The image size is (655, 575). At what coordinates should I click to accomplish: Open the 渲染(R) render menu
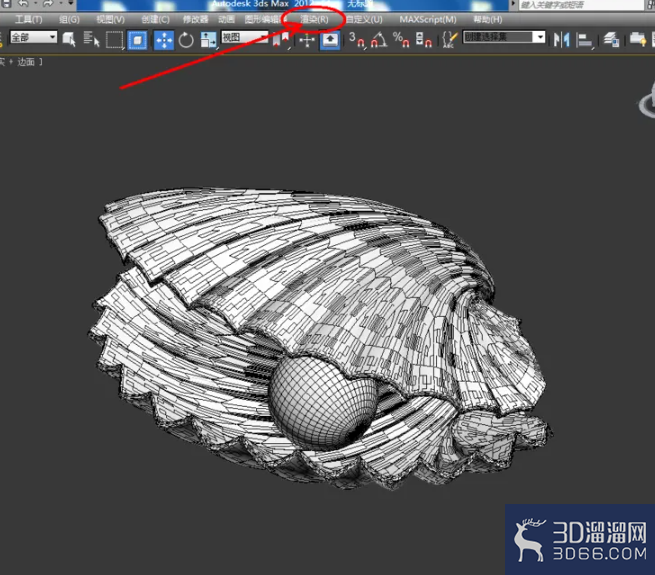pos(314,19)
